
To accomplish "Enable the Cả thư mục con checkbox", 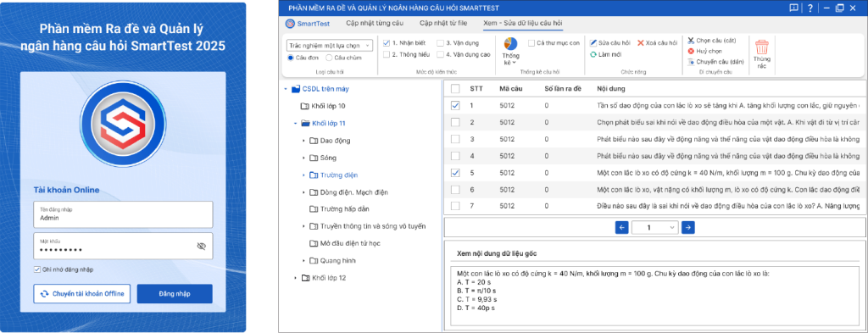I will pyautogui.click(x=531, y=42).
